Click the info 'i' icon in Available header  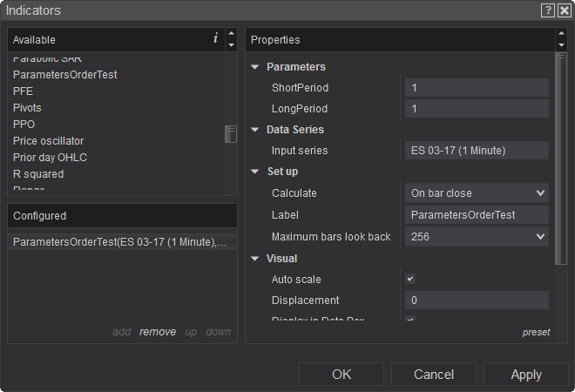215,38
